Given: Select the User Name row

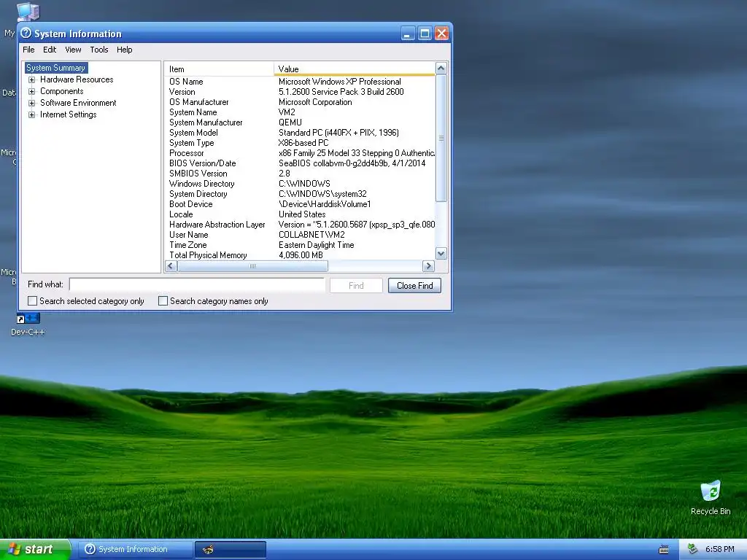Looking at the screenshot, I should tap(300, 236).
